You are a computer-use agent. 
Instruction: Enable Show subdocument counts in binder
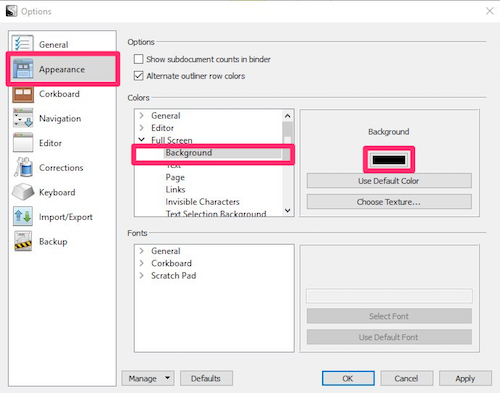pos(138,59)
